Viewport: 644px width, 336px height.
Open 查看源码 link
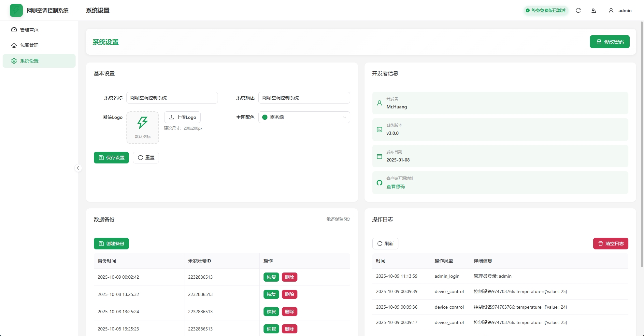coord(396,187)
